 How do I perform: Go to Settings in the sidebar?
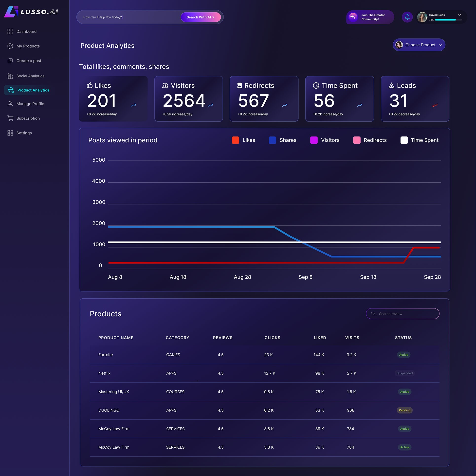click(x=24, y=133)
